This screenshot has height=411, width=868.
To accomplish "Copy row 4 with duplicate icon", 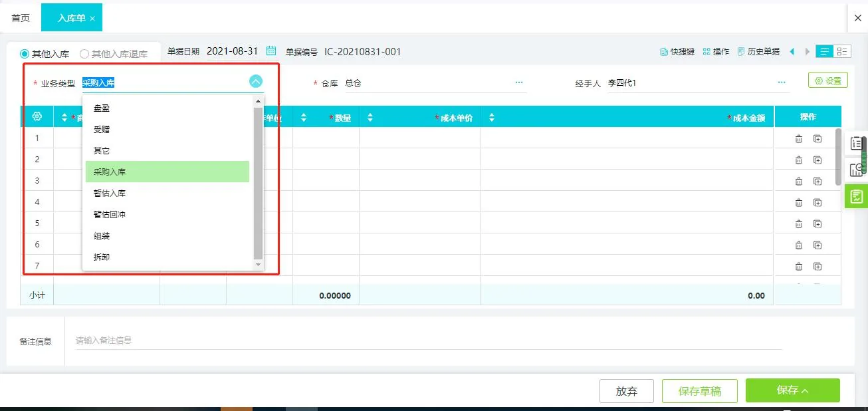I will (x=817, y=202).
